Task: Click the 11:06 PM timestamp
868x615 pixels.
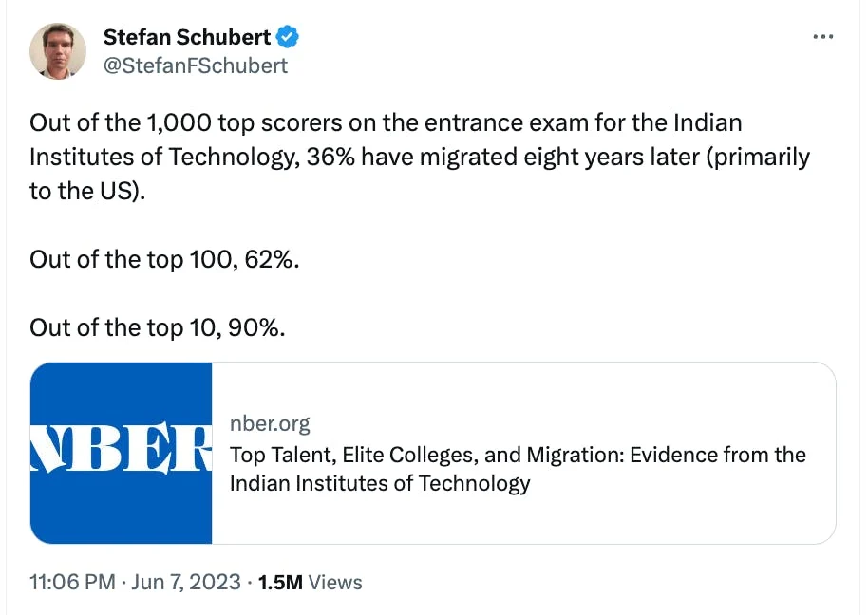Action: coord(71,582)
